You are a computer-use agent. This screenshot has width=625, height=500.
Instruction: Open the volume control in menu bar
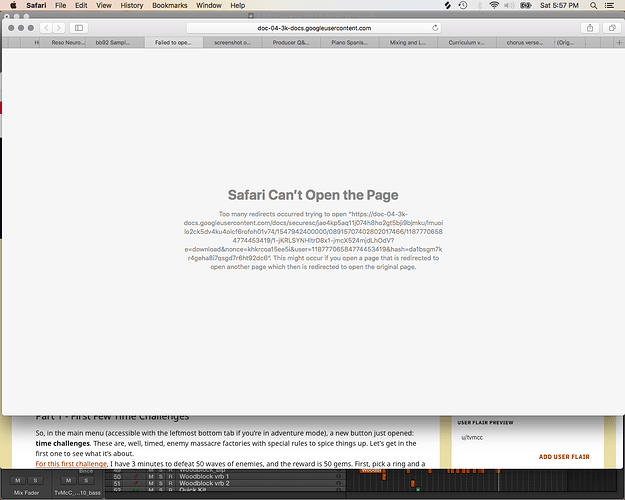[x=509, y=5]
